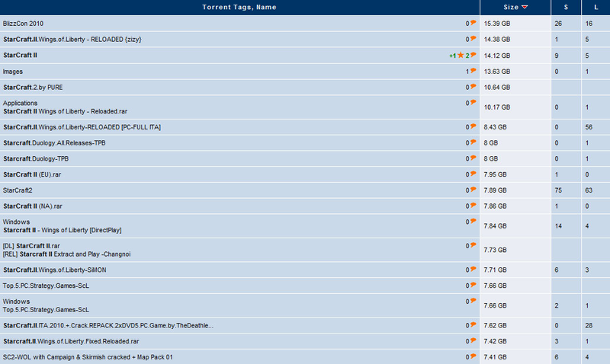Open Top.5.PC.Strategy.Games-ScL without Windows tag
The image size is (610, 364).
click(46, 286)
